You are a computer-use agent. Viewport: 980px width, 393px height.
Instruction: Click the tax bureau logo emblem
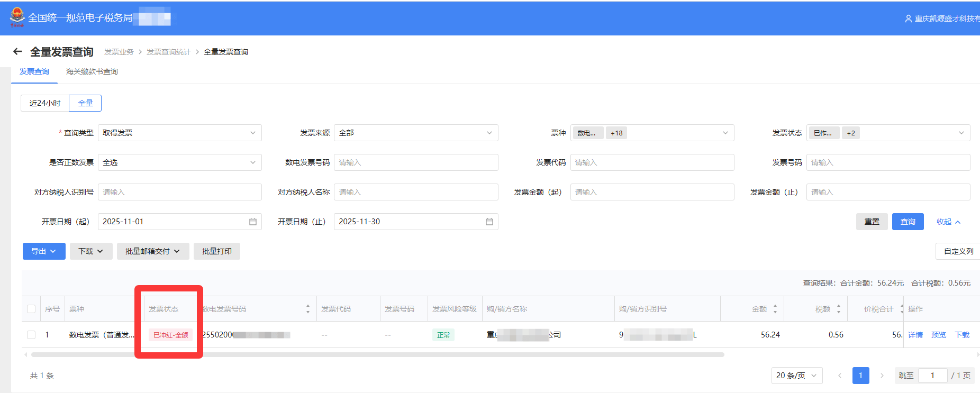coord(17,17)
